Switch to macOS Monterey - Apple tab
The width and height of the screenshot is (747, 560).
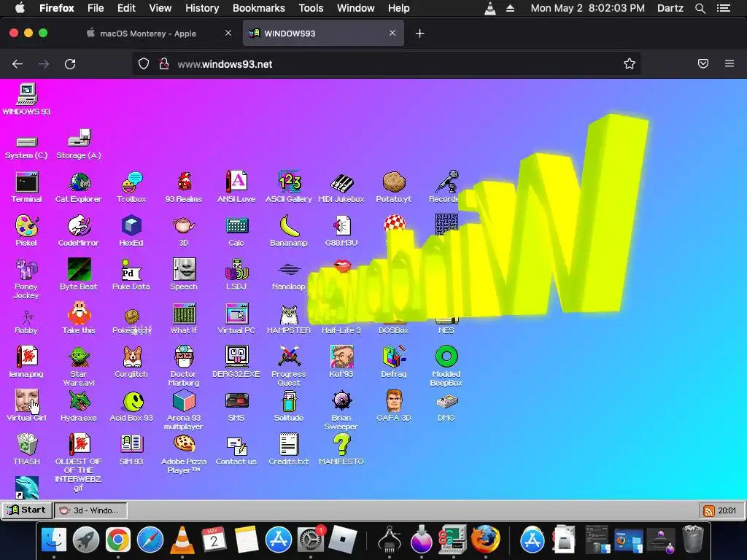pos(147,34)
